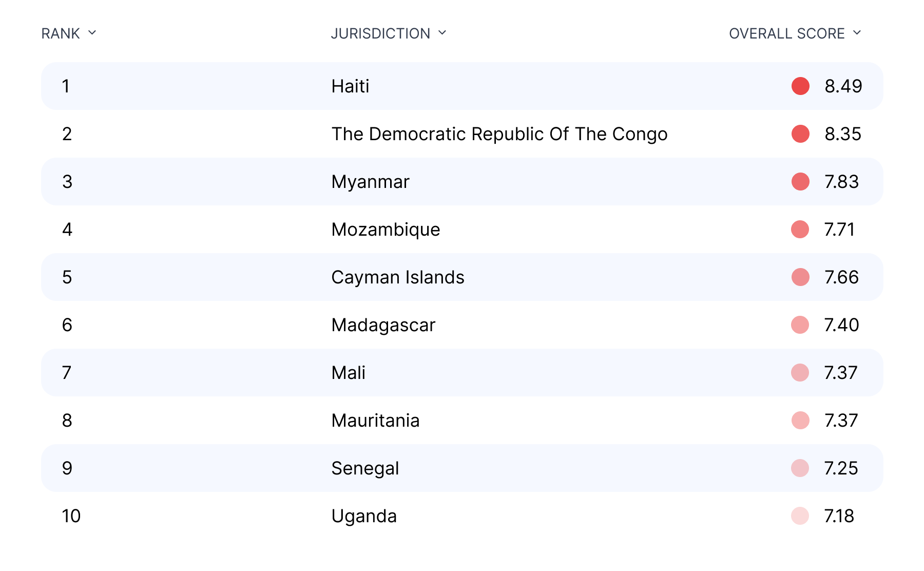Select the Madagascar score indicator dot

pos(800,325)
